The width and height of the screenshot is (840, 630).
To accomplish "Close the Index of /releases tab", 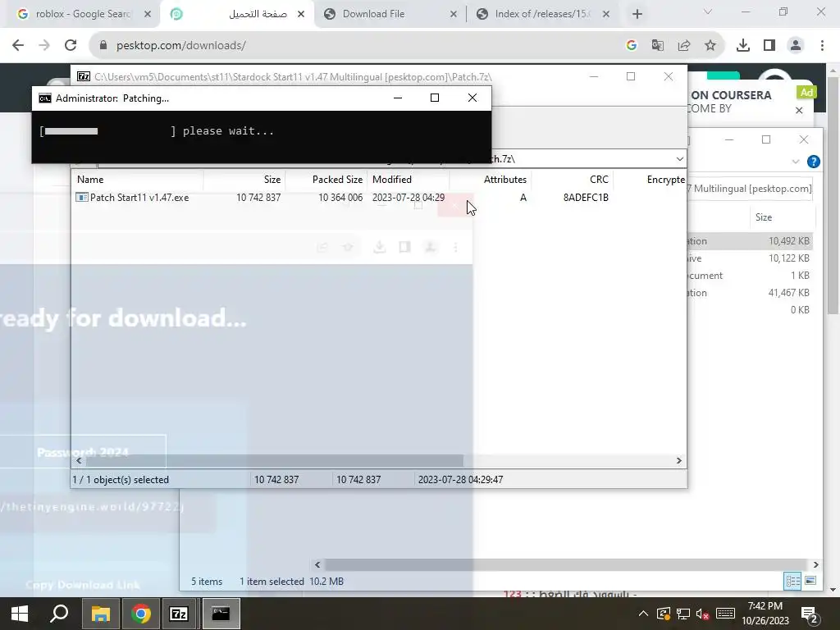I will [x=606, y=14].
